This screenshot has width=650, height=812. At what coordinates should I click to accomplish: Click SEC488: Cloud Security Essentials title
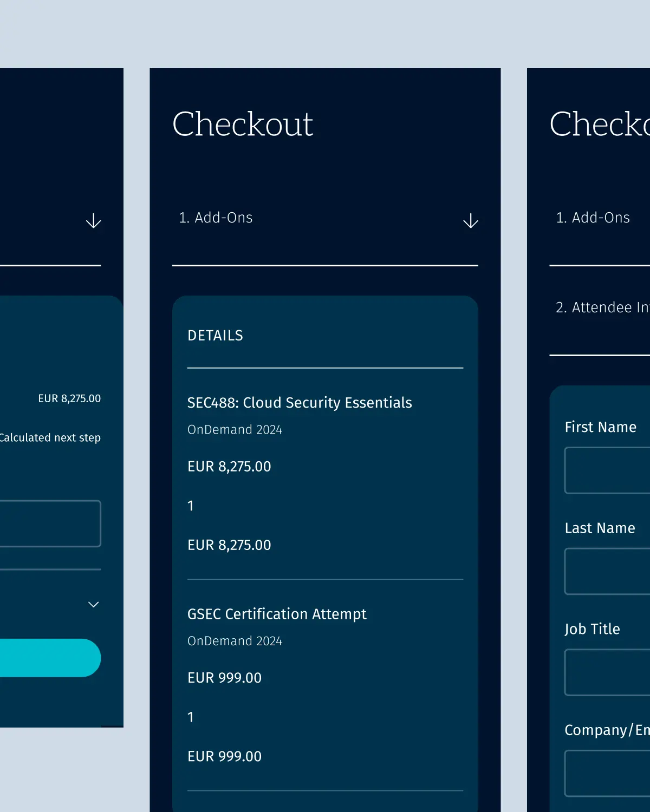300,403
